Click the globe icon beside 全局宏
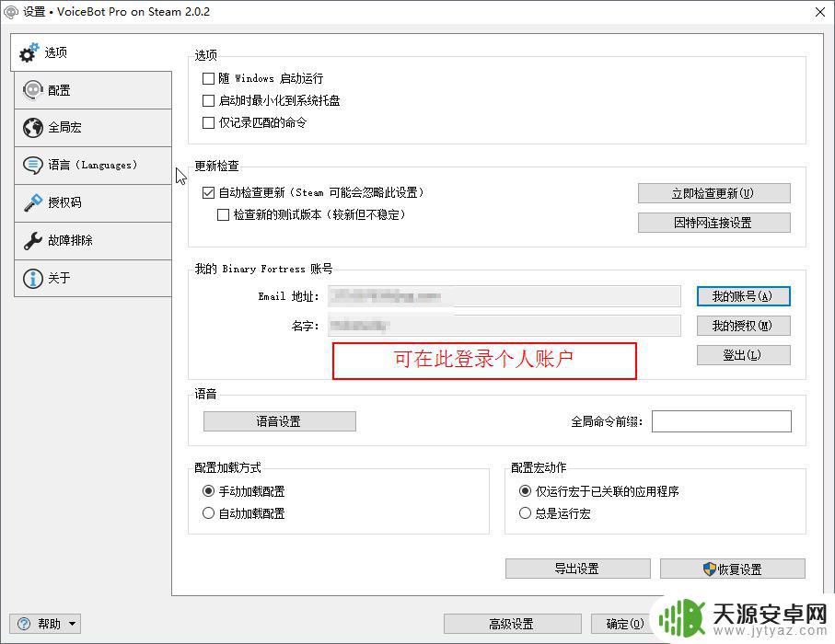 (32, 128)
